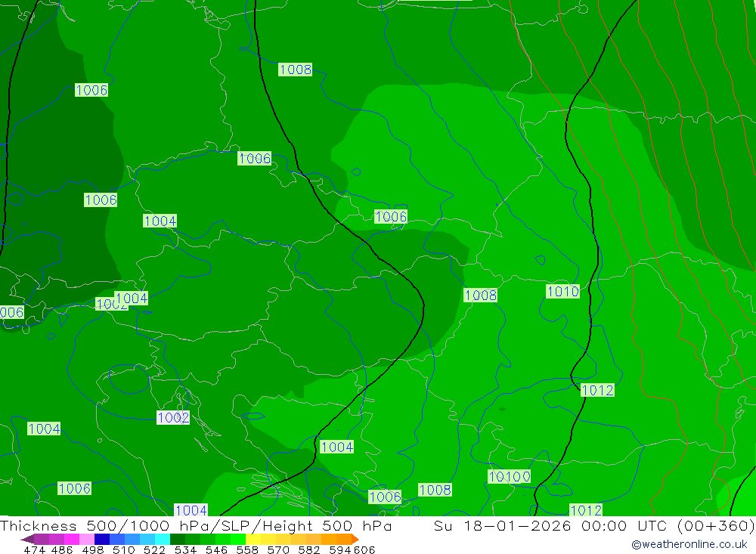Viewport: 756px width, 554px height.
Task: Click the forecast offset '(00+360)'
Action: point(717,525)
